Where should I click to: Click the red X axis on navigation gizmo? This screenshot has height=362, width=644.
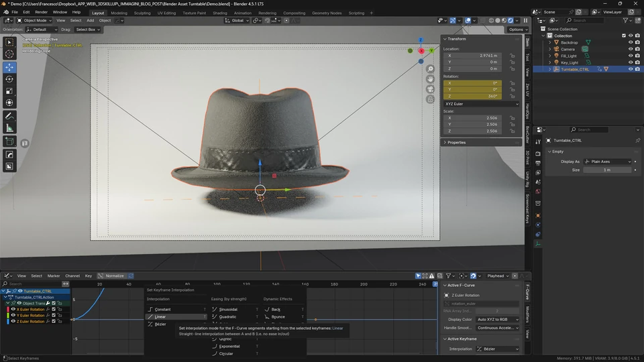(x=421, y=51)
